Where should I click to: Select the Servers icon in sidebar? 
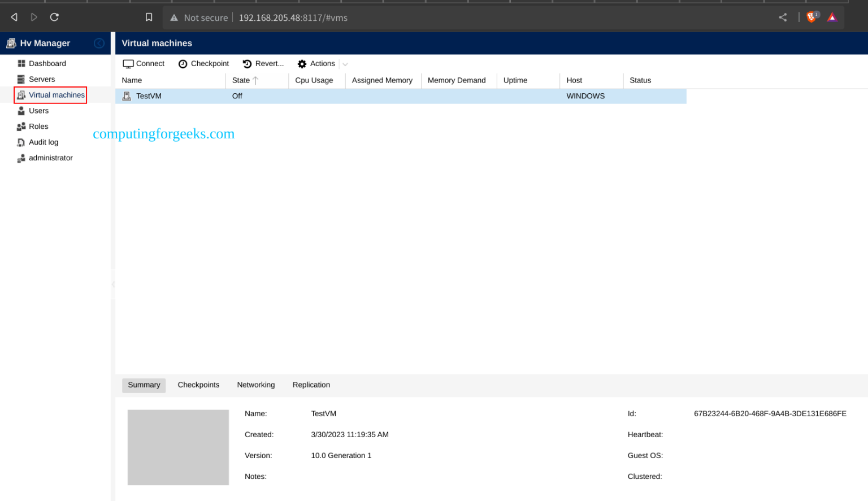click(x=20, y=79)
